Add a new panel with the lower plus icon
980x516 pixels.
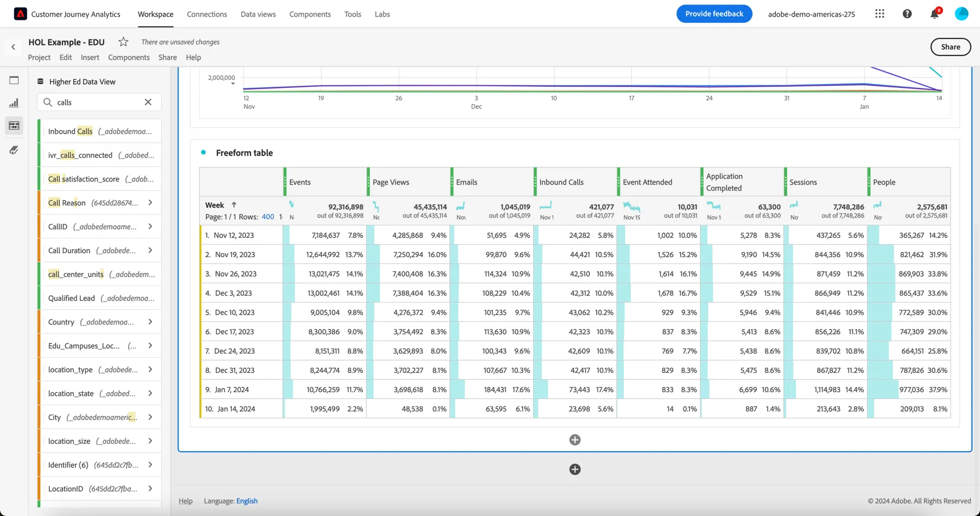[575, 469]
